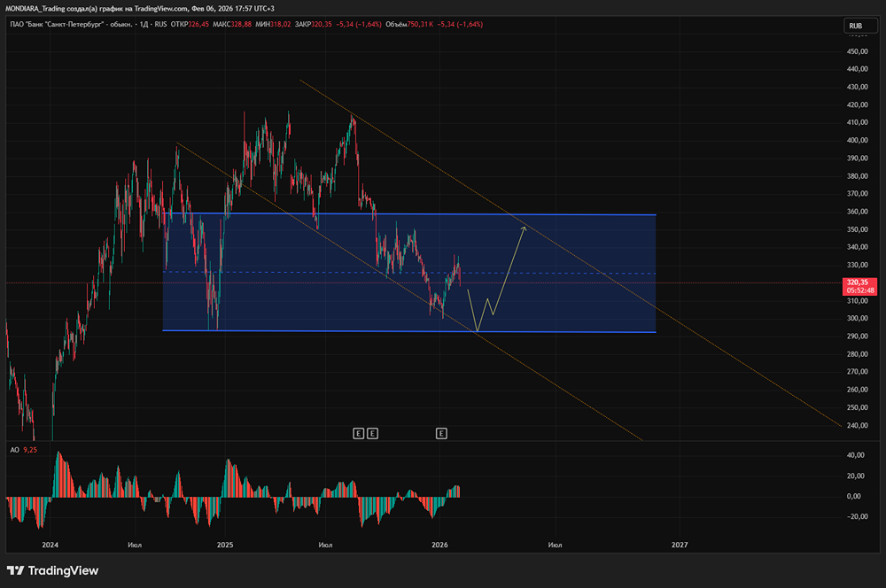Click the 420,00 price axis label

tap(857, 104)
